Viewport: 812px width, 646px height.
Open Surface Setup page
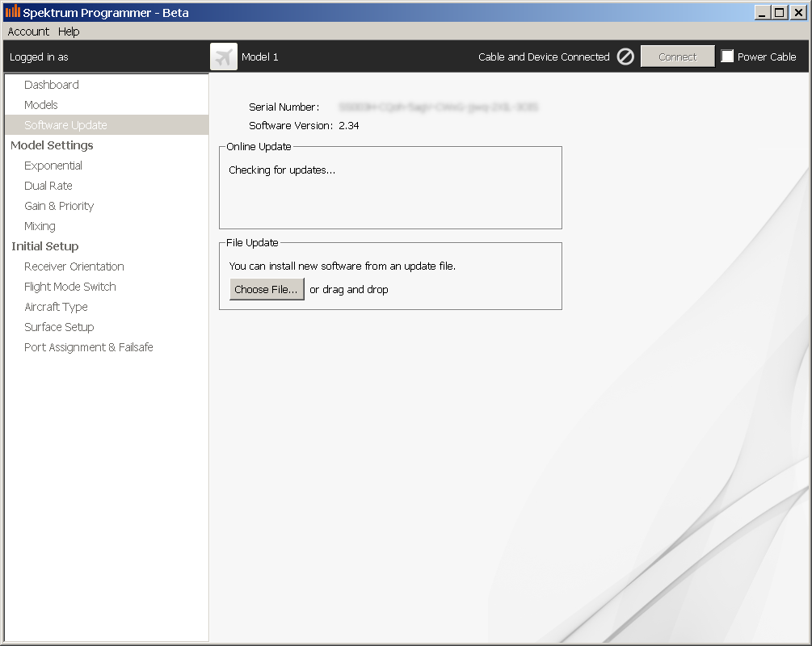(59, 327)
